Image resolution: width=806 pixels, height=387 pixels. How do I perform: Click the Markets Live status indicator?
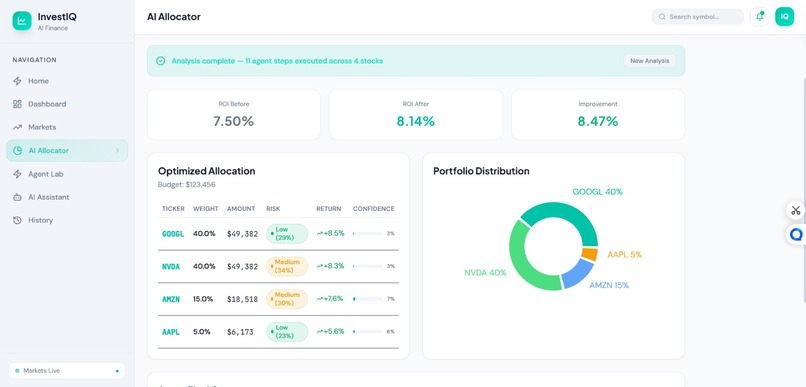click(67, 371)
